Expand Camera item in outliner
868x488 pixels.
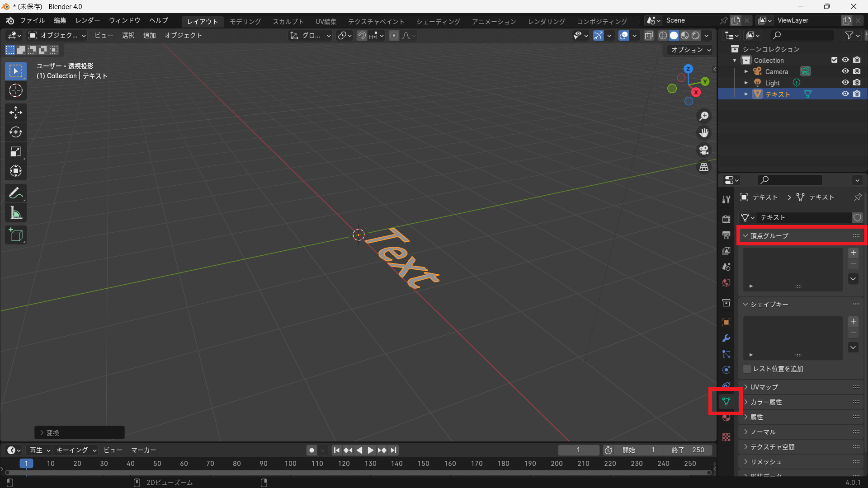tap(746, 71)
